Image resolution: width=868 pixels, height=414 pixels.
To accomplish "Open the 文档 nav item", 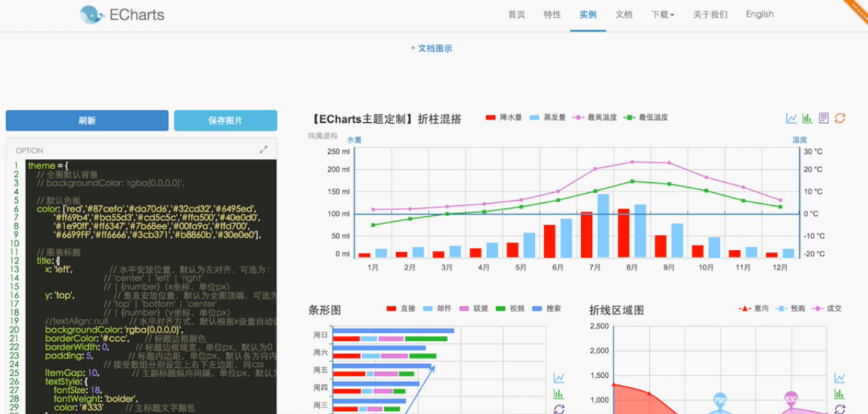I will tap(624, 14).
